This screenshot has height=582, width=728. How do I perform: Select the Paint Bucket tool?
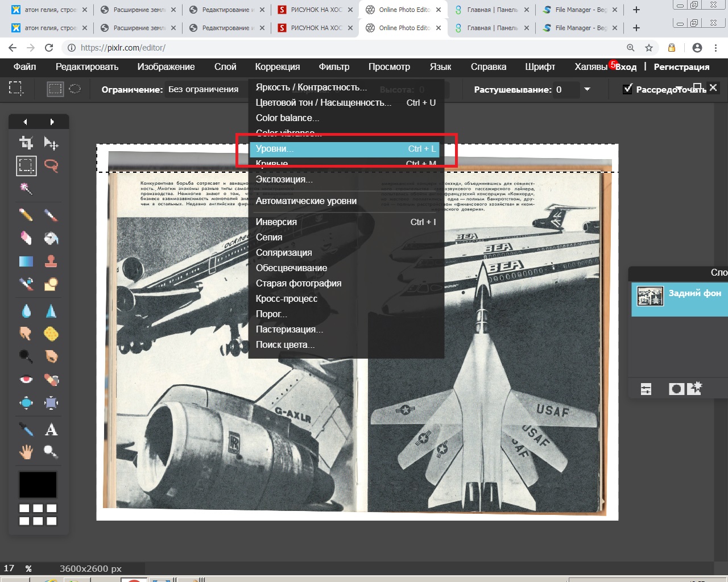(51, 238)
